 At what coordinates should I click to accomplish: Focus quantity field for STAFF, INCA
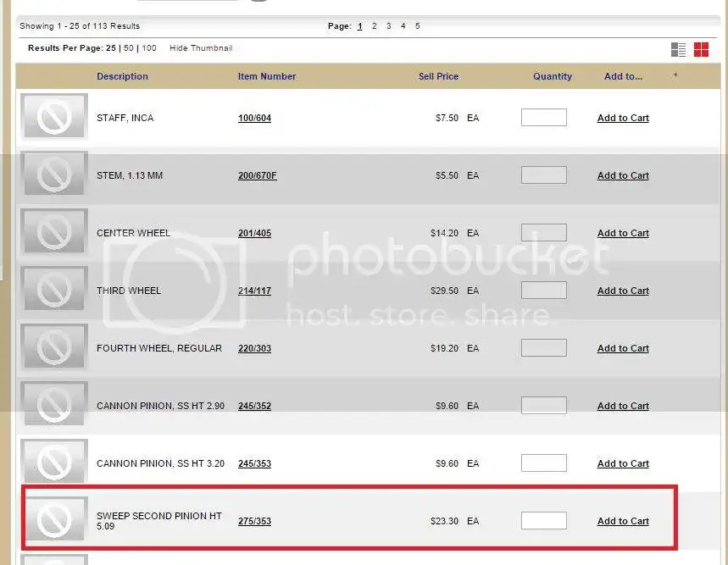click(544, 118)
